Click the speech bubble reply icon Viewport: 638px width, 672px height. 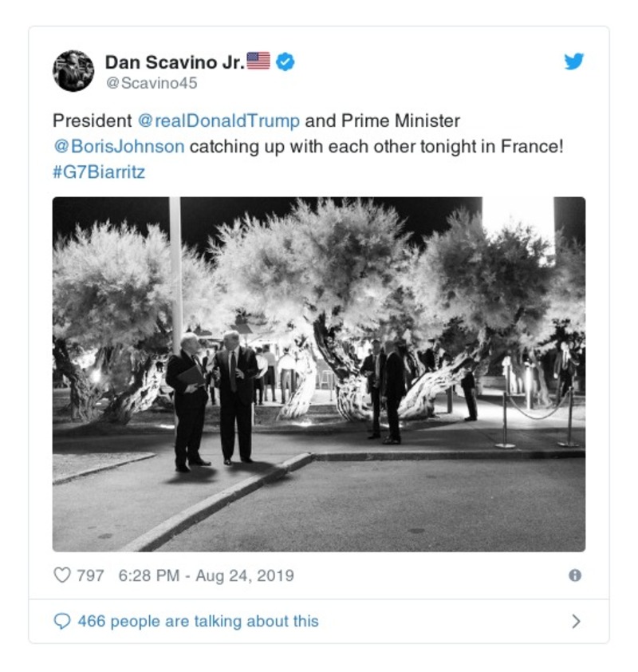pyautogui.click(x=62, y=621)
